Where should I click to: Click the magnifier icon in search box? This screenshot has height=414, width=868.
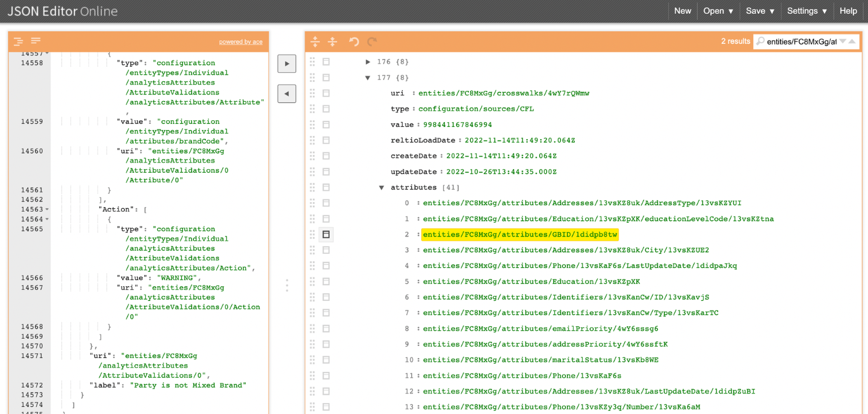click(760, 42)
